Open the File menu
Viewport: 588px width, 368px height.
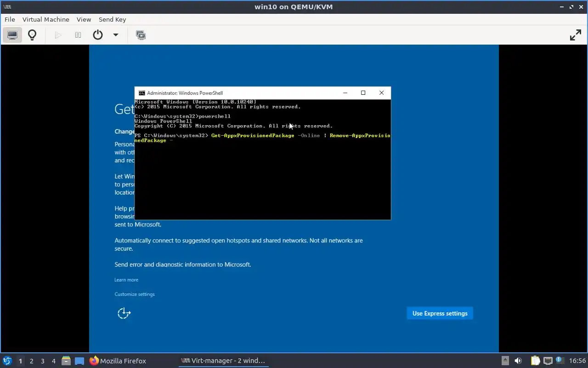tap(10, 19)
